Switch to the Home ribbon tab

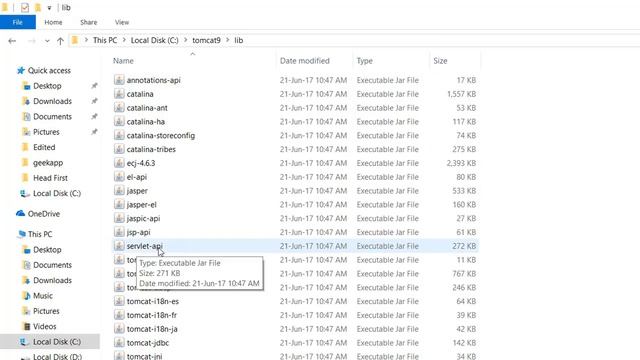click(x=53, y=22)
